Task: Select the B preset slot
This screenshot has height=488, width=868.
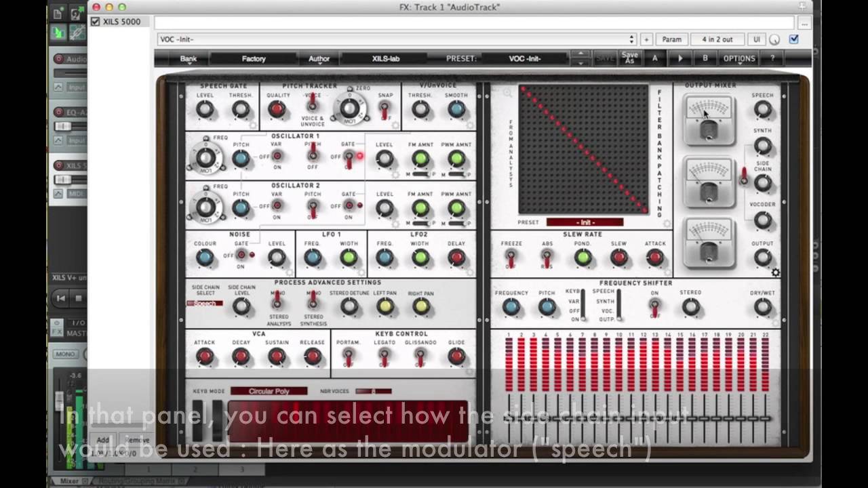Action: coord(705,58)
